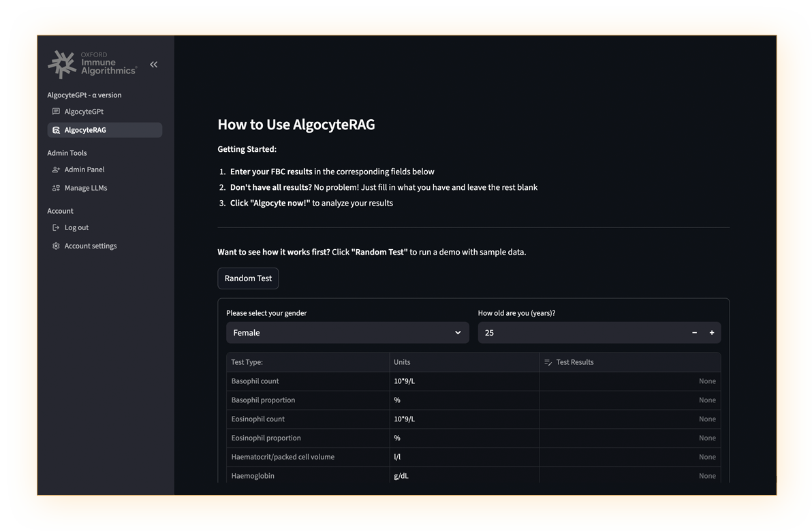Collapse the sidebar with double chevron icon

click(154, 65)
